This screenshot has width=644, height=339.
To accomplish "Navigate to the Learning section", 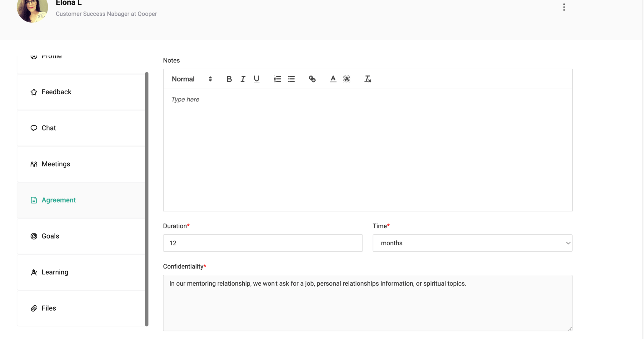I will 55,272.
